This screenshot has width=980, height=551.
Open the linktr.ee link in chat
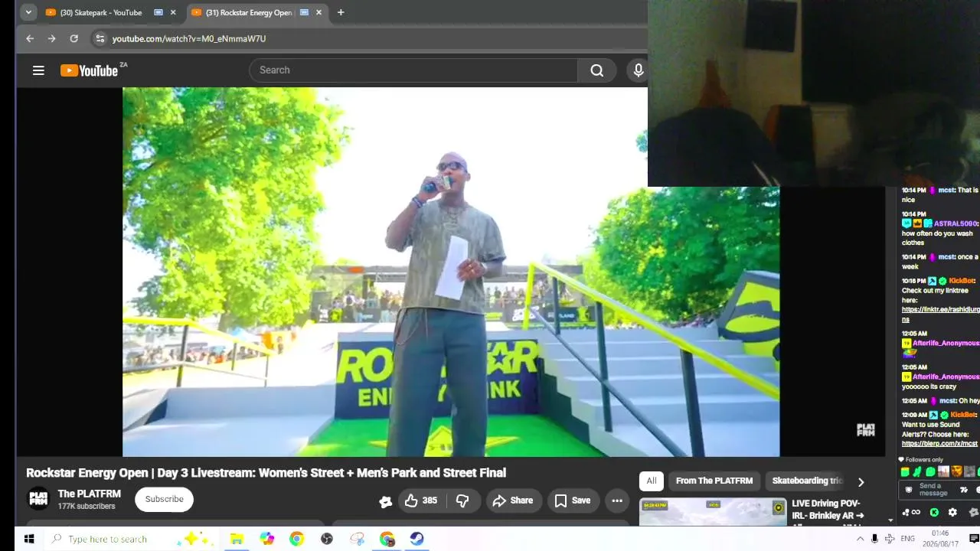coord(939,314)
